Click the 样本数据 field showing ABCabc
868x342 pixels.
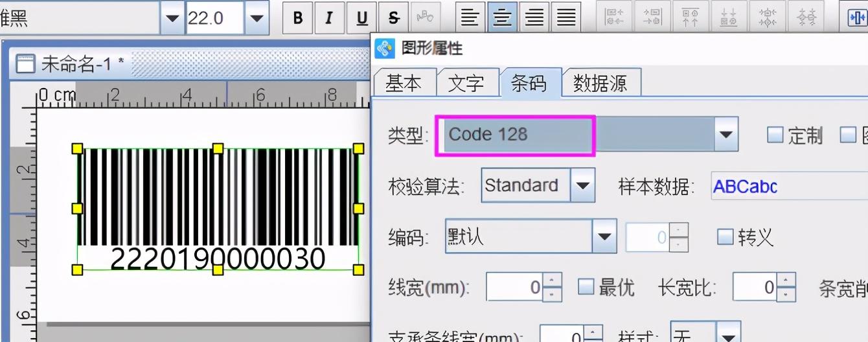tap(790, 186)
